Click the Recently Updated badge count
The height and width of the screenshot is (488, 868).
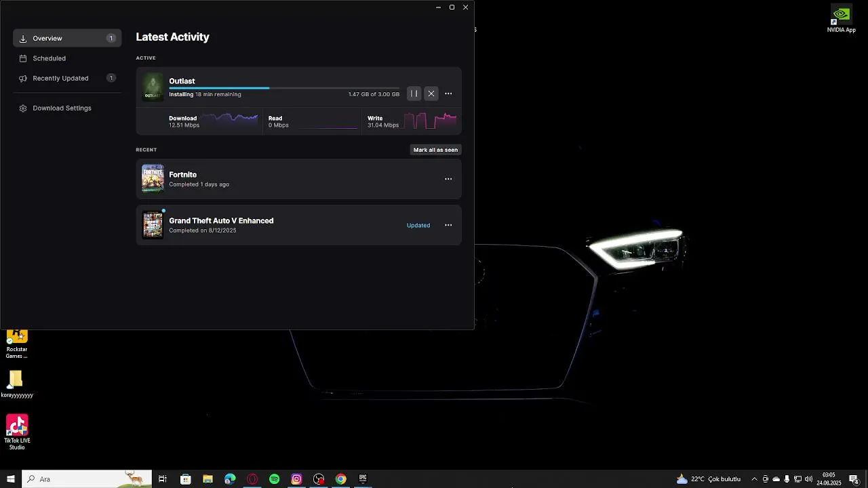click(111, 78)
